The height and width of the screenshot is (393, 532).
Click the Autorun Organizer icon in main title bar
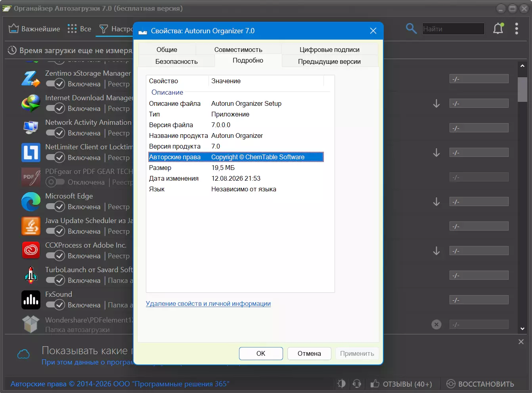[x=7, y=8]
